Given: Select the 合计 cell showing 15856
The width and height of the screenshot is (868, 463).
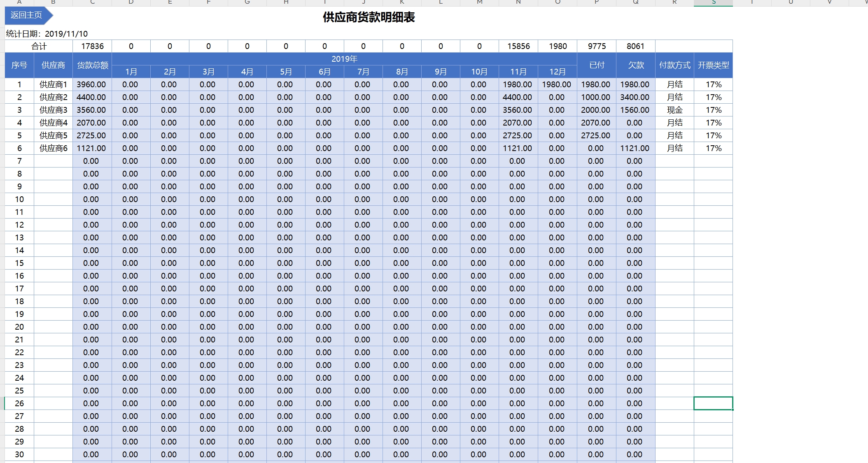Looking at the screenshot, I should point(518,46).
